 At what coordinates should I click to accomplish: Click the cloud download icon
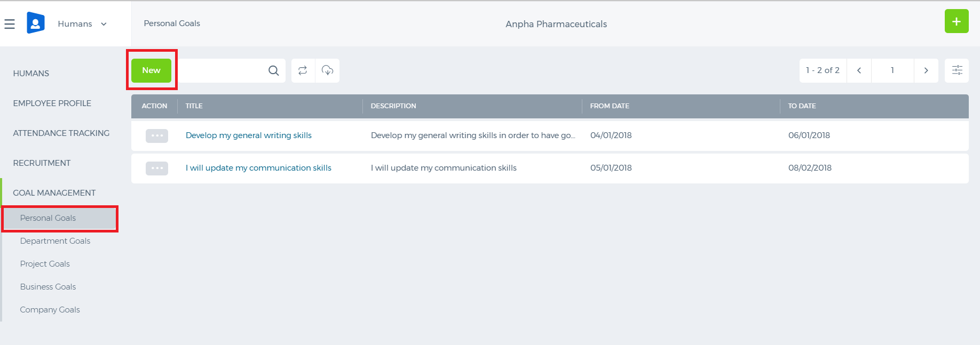(328, 70)
